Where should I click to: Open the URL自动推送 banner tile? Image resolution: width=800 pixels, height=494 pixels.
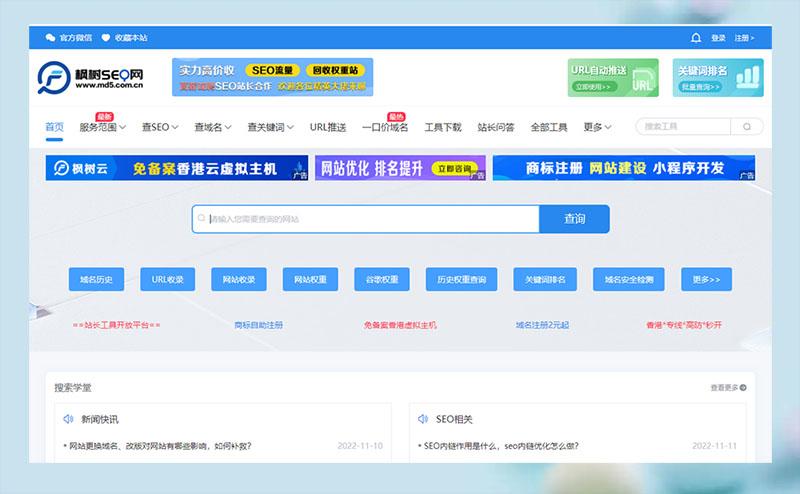[x=613, y=78]
